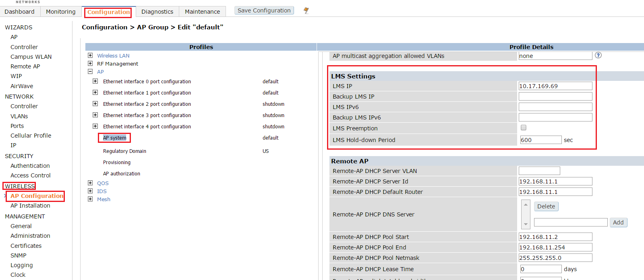This screenshot has height=280, width=644.
Task: Open Ports under Network
Action: (x=17, y=126)
